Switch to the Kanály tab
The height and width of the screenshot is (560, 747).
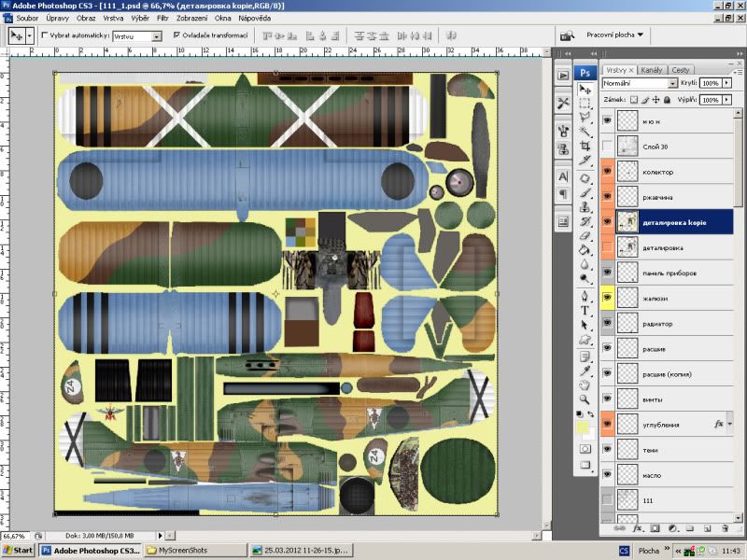652,70
